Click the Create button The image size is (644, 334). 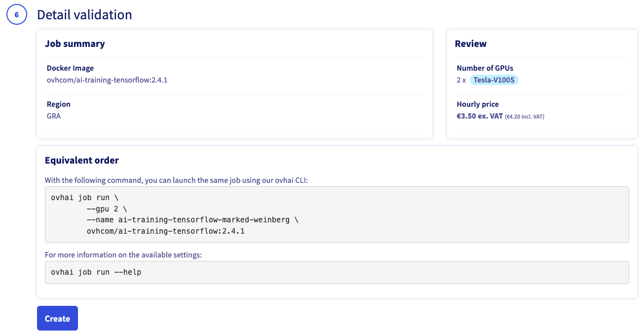pyautogui.click(x=57, y=319)
